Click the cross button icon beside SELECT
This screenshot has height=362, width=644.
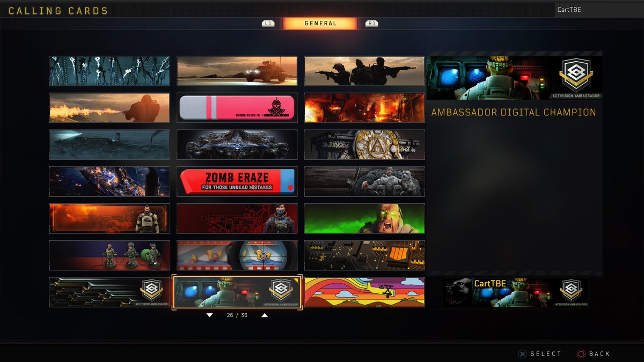coord(522,354)
